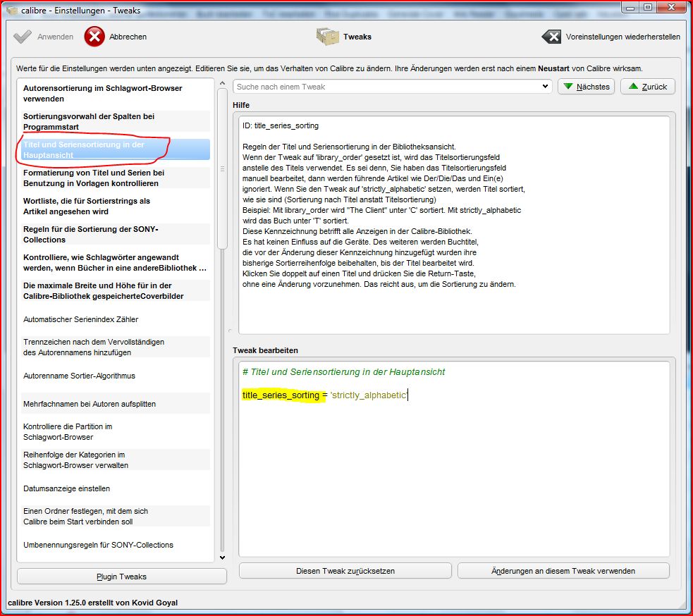Select Autorenname Sortier-Algorithmus
The width and height of the screenshot is (693, 616).
(x=116, y=376)
